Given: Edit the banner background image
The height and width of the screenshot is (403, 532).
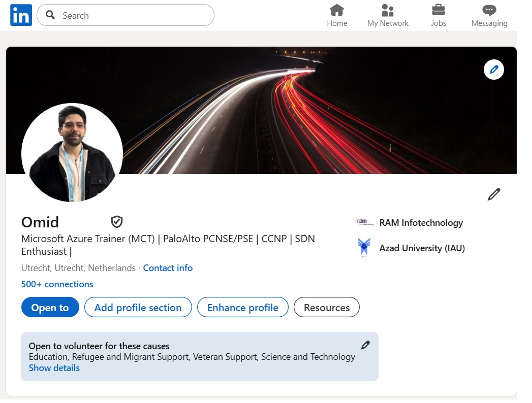Looking at the screenshot, I should click(493, 69).
